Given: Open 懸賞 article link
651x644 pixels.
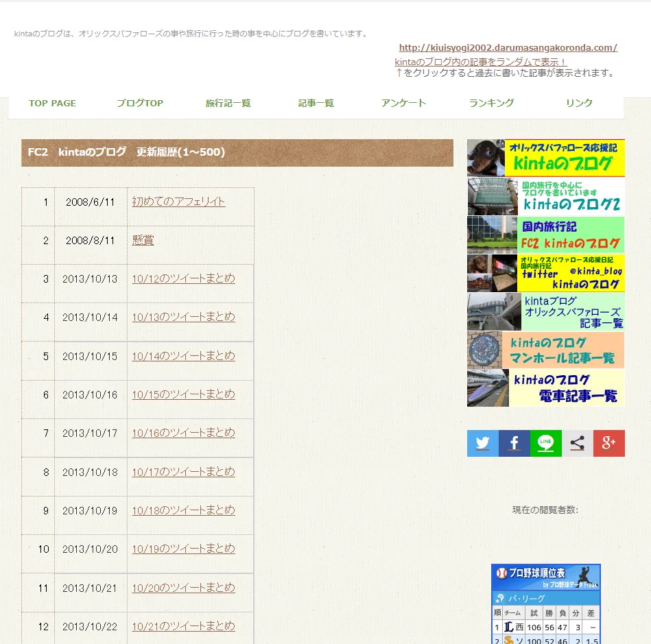Looking at the screenshot, I should click(x=143, y=240).
